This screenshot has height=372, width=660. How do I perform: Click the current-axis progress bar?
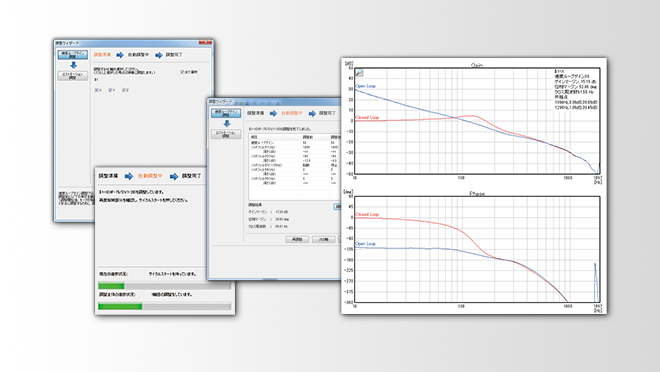tap(164, 286)
